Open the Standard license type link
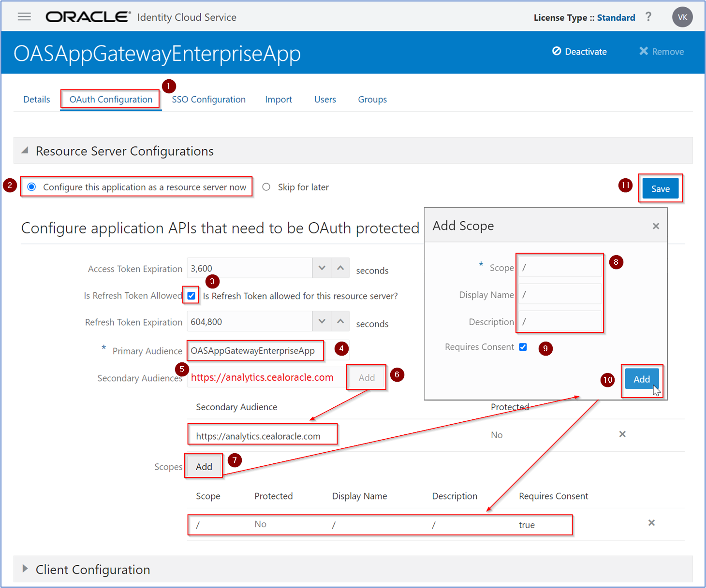The height and width of the screenshot is (588, 706). (x=616, y=18)
